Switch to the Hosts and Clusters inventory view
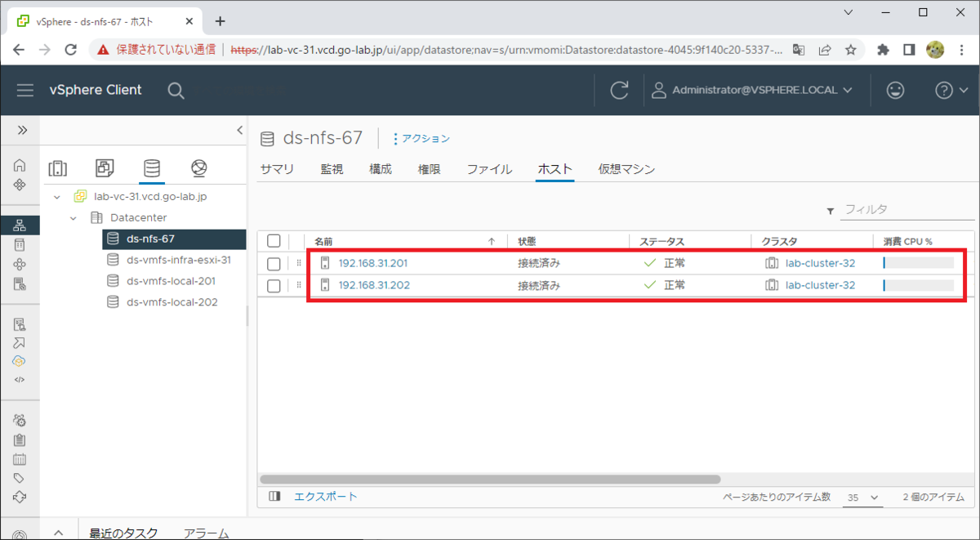 click(x=58, y=168)
